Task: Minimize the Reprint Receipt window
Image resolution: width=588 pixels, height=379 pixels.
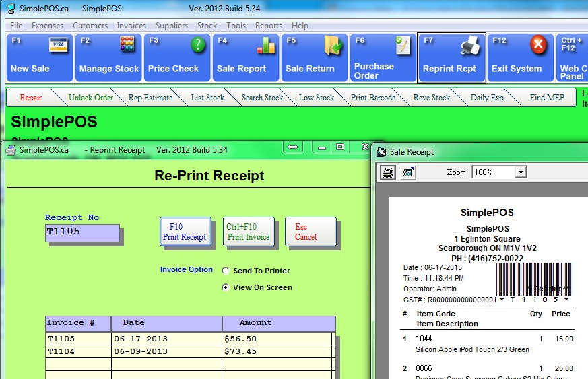Action: point(322,147)
